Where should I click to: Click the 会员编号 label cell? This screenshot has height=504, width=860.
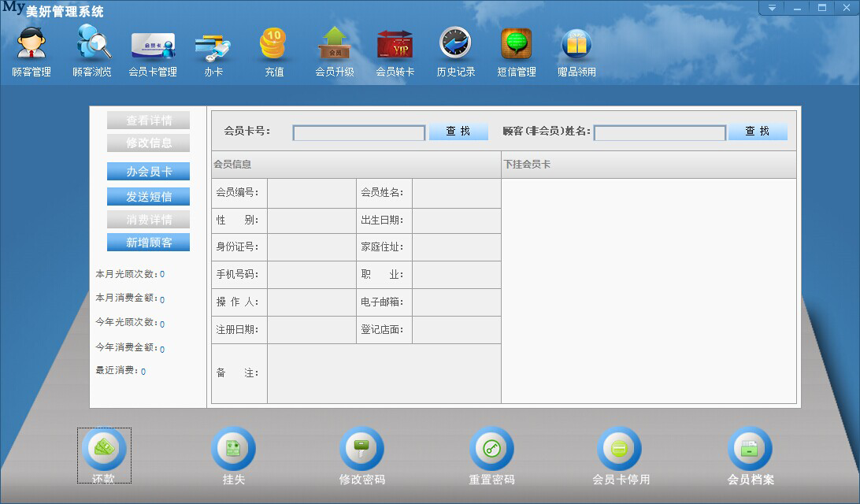(x=239, y=192)
